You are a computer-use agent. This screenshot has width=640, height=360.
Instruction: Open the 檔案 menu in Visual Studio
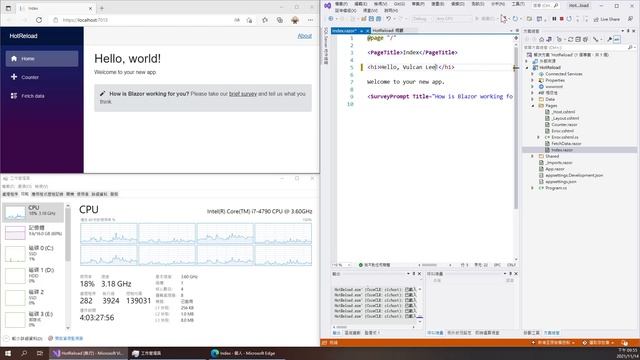pos(342,4)
